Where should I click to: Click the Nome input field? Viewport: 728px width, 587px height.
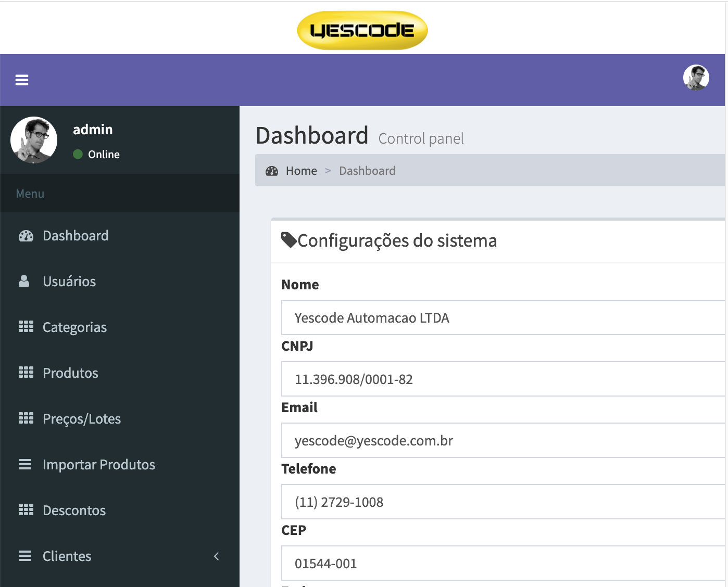(x=503, y=317)
